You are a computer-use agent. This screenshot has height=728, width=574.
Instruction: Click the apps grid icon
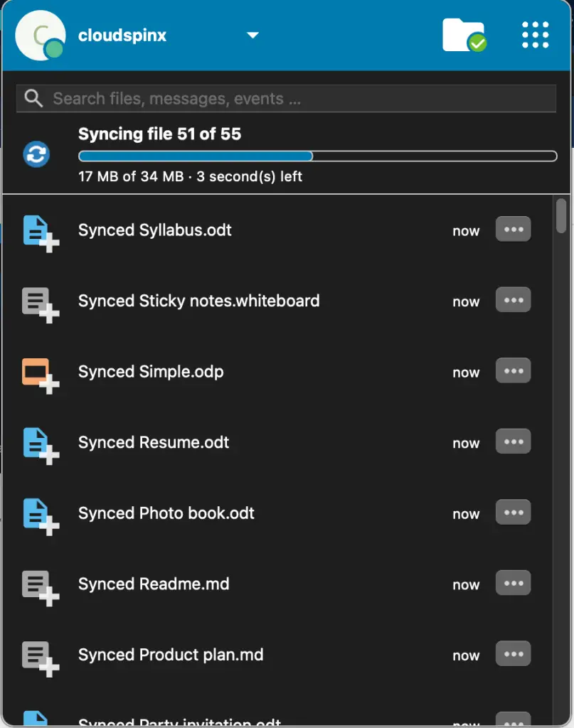(x=534, y=35)
